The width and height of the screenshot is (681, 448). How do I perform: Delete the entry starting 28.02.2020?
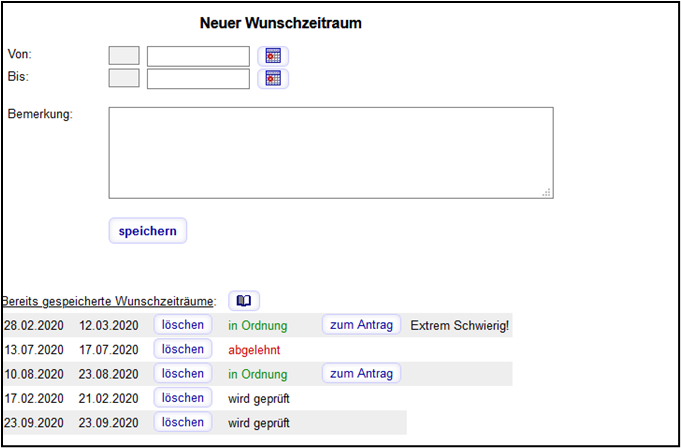[183, 325]
